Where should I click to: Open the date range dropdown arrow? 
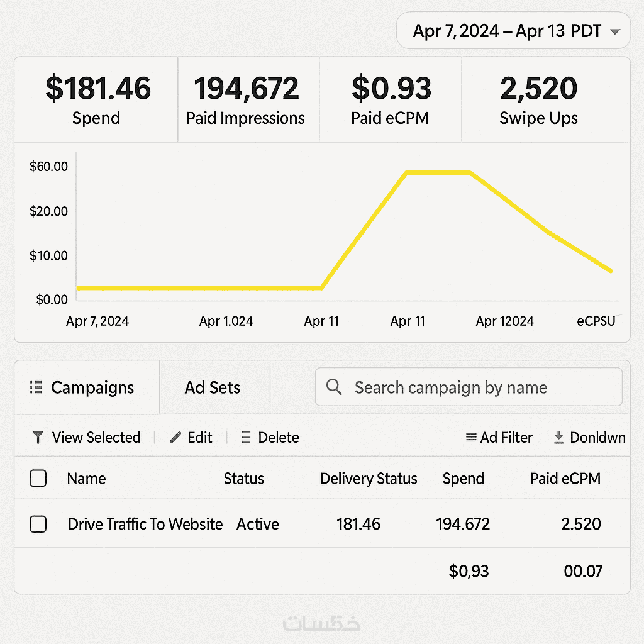click(x=615, y=31)
